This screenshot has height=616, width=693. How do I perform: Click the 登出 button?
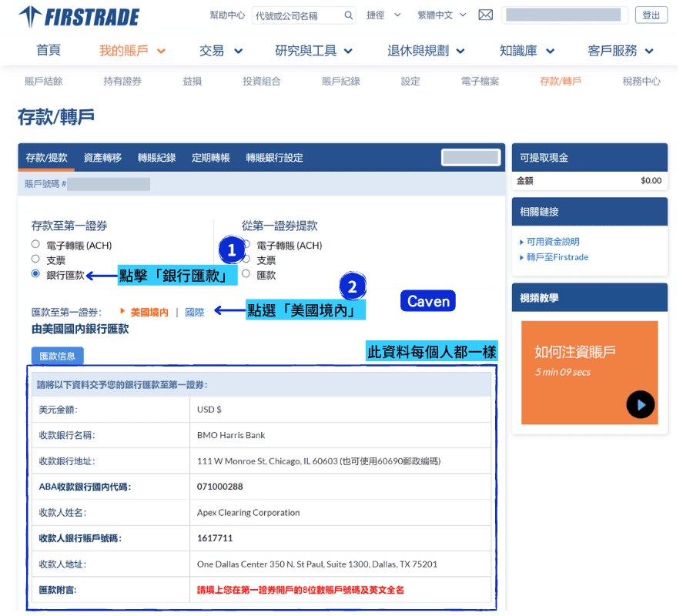pos(651,15)
